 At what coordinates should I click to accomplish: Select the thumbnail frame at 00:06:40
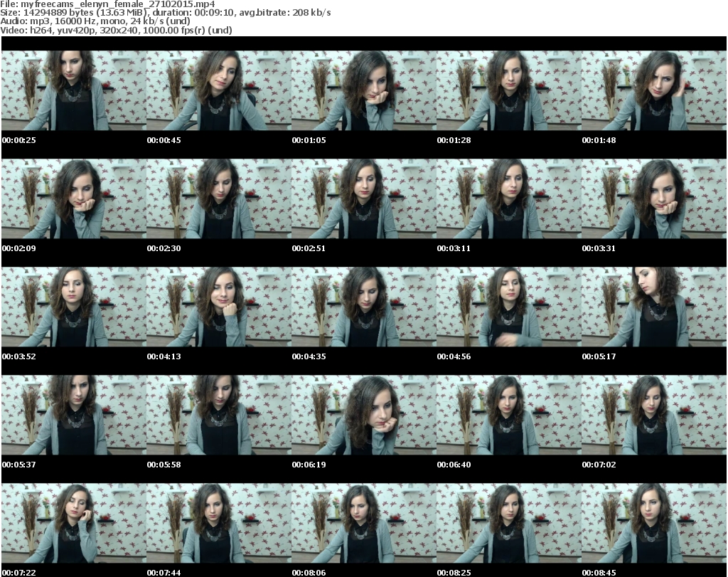click(x=509, y=415)
